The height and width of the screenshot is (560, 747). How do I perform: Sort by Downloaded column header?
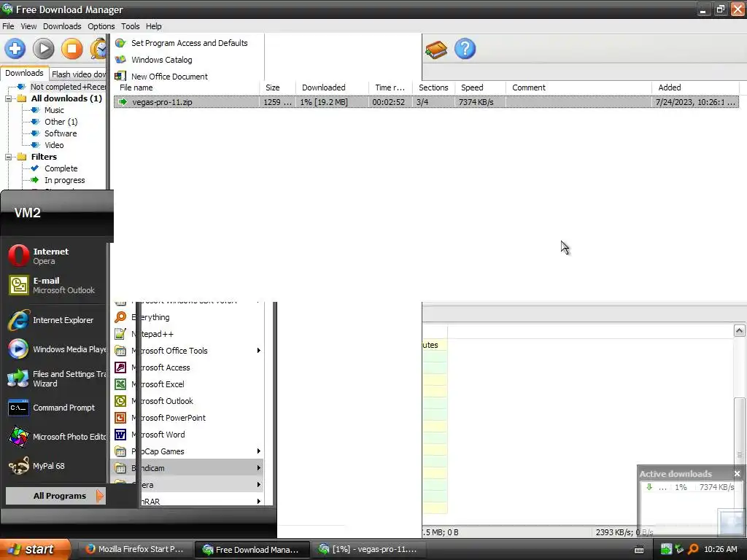click(x=332, y=87)
